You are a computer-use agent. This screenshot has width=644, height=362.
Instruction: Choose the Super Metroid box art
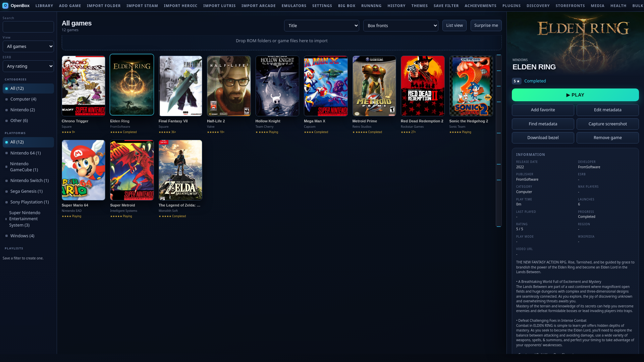(132, 170)
